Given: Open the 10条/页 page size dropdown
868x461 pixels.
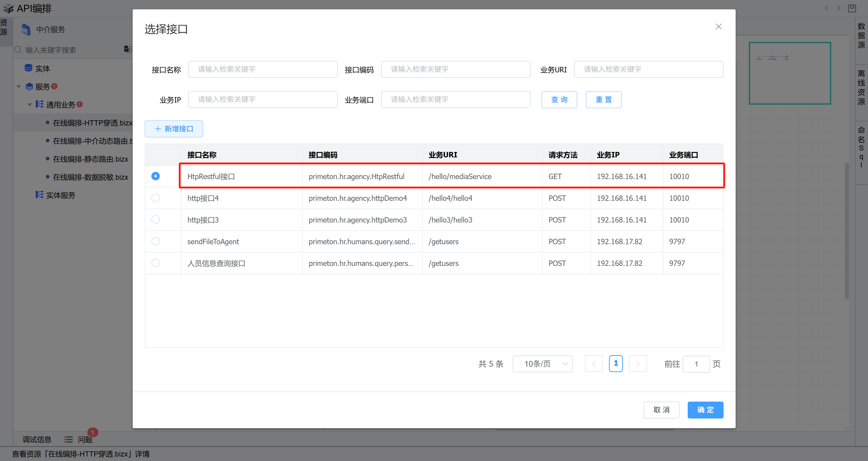Looking at the screenshot, I should click(542, 364).
